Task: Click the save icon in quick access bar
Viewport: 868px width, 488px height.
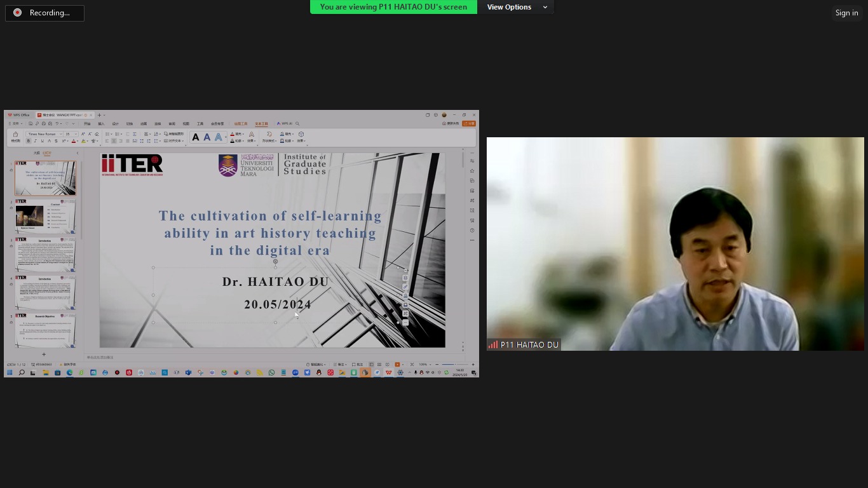Action: coord(31,123)
